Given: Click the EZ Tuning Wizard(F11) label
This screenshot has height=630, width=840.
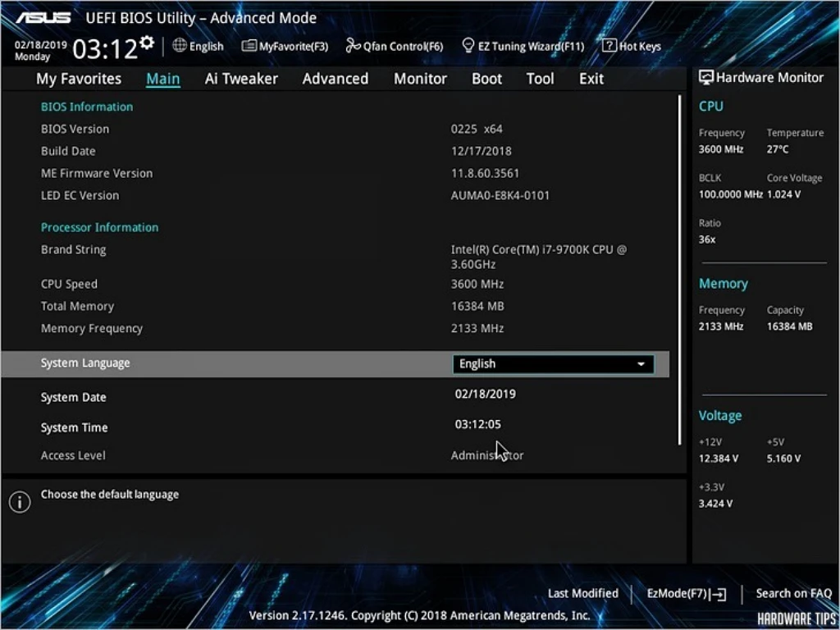Looking at the screenshot, I should tap(531, 47).
